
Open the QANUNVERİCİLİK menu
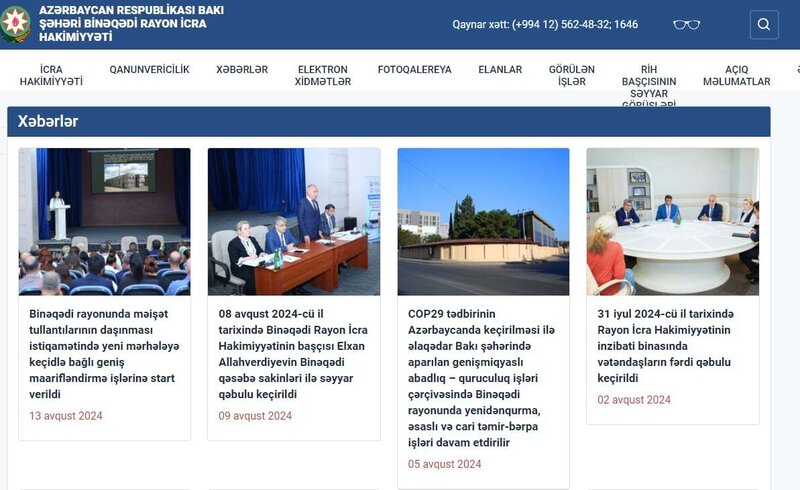[x=149, y=69]
